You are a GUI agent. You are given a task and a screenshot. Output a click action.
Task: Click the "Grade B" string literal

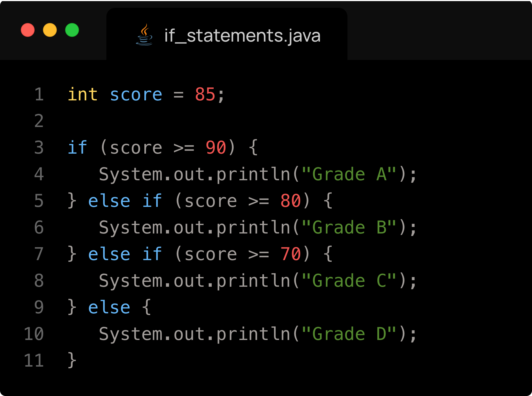[349, 228]
